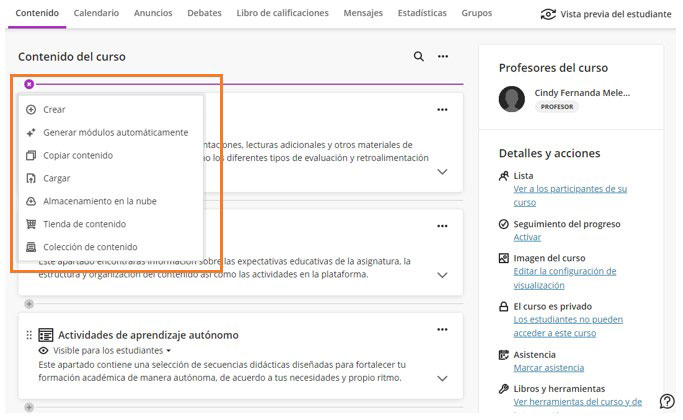Open the Anuncios tab

tap(153, 13)
